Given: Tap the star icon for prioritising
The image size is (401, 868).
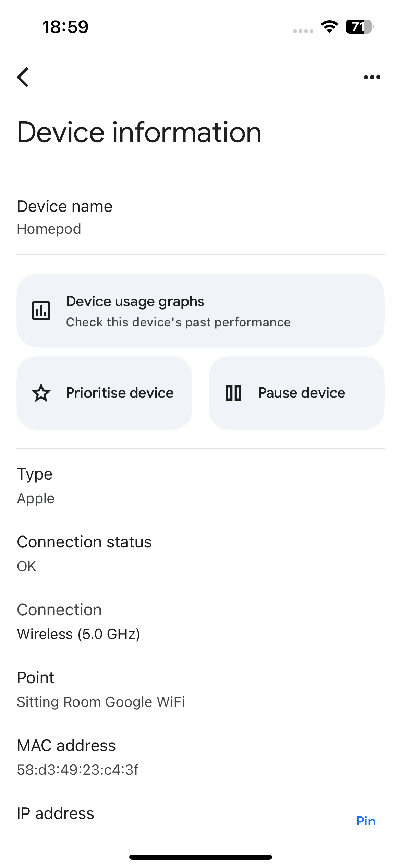Looking at the screenshot, I should click(x=41, y=393).
